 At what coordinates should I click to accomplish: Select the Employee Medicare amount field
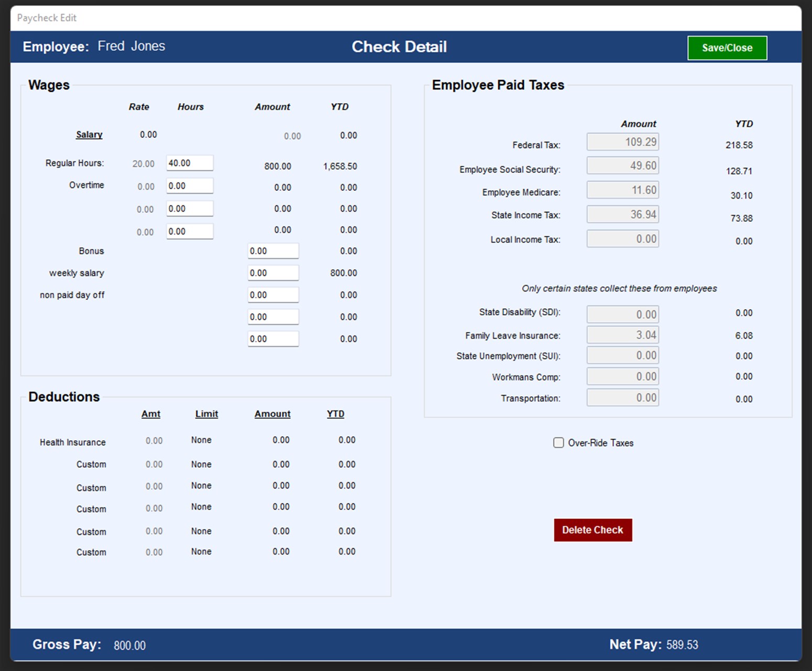[x=622, y=189]
